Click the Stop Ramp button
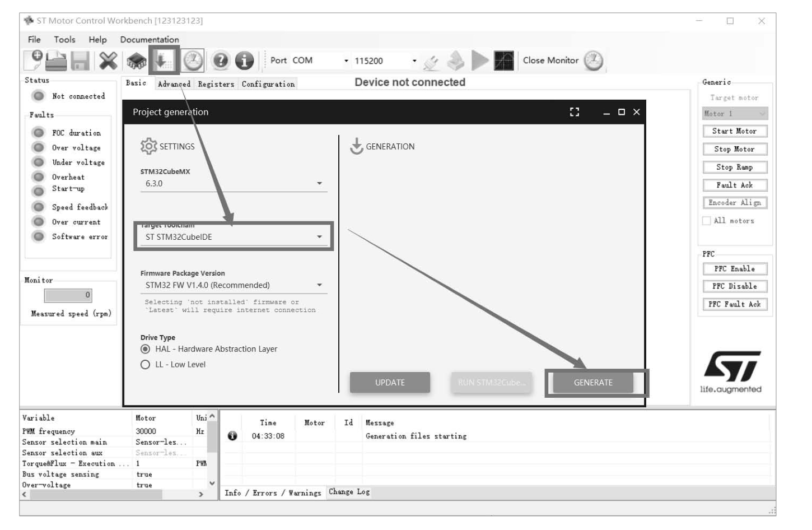 coord(735,167)
